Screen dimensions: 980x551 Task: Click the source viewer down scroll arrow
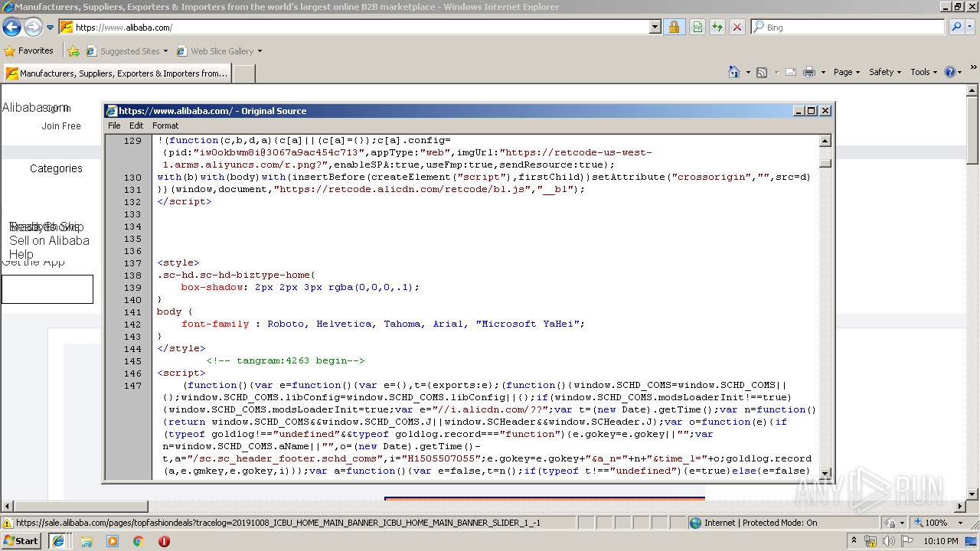(x=825, y=472)
